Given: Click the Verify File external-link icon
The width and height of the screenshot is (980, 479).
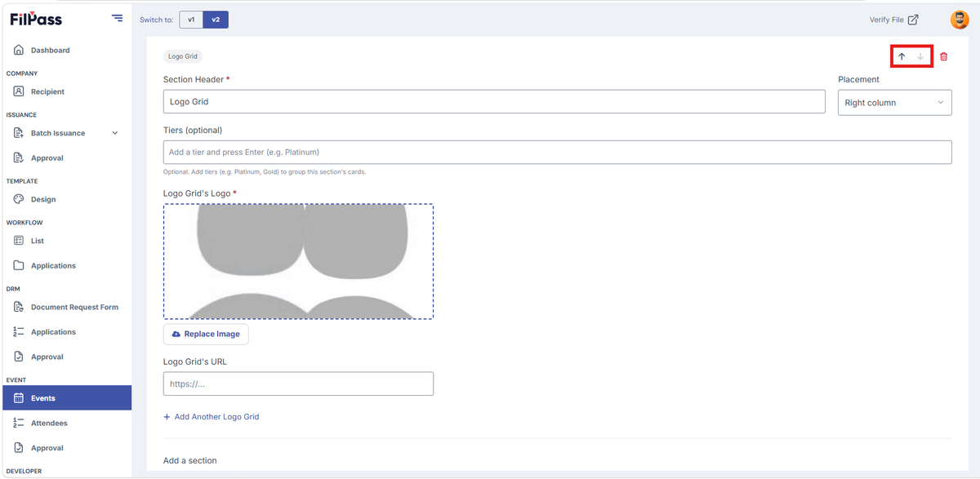Looking at the screenshot, I should [913, 20].
